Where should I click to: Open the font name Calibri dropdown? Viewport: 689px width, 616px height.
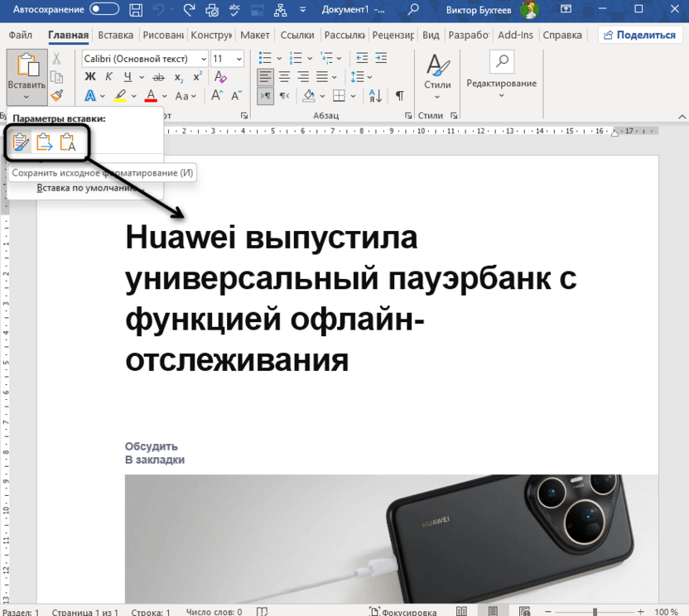(204, 59)
